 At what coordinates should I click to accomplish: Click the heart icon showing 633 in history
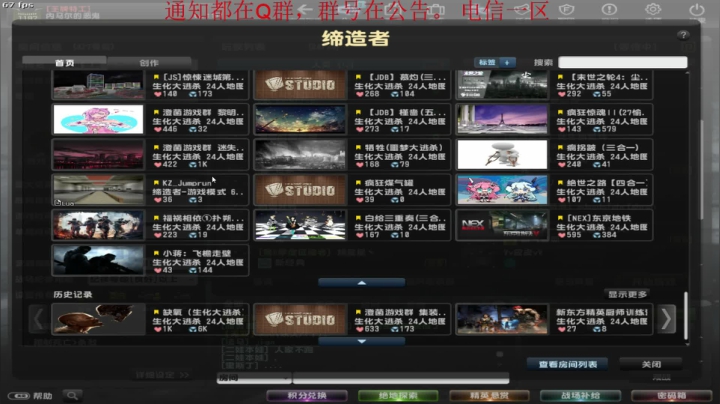coord(360,329)
